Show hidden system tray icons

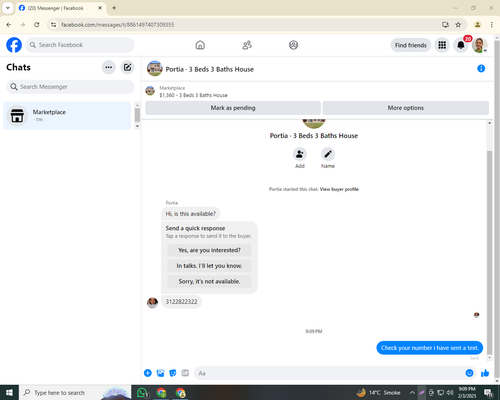[412, 393]
